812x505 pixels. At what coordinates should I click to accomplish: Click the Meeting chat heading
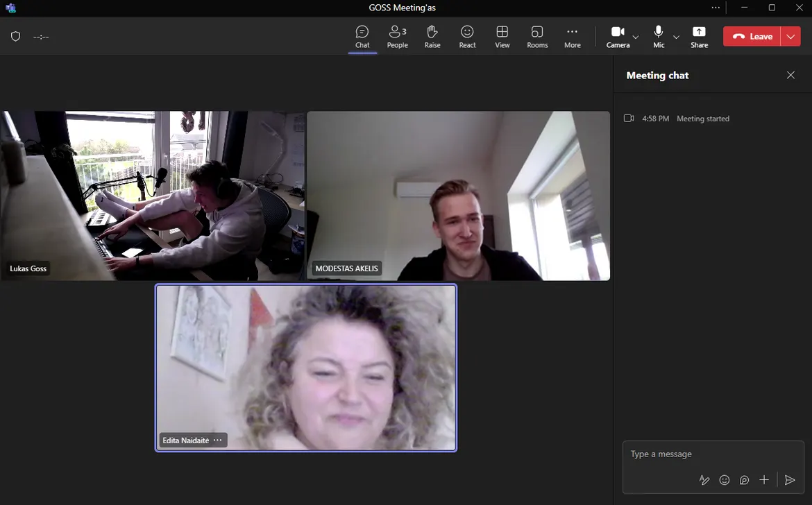[x=657, y=76]
